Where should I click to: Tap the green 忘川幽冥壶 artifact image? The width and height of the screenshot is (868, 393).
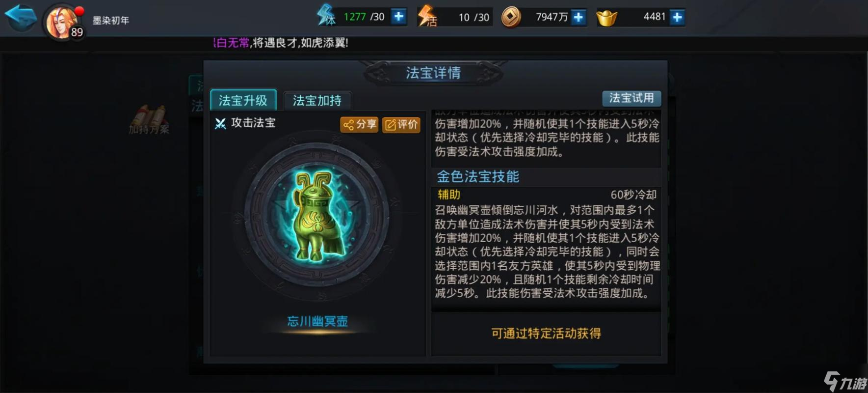click(x=317, y=216)
